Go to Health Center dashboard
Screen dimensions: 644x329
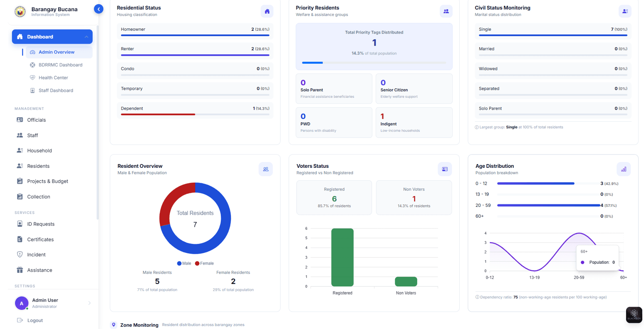pos(59,78)
